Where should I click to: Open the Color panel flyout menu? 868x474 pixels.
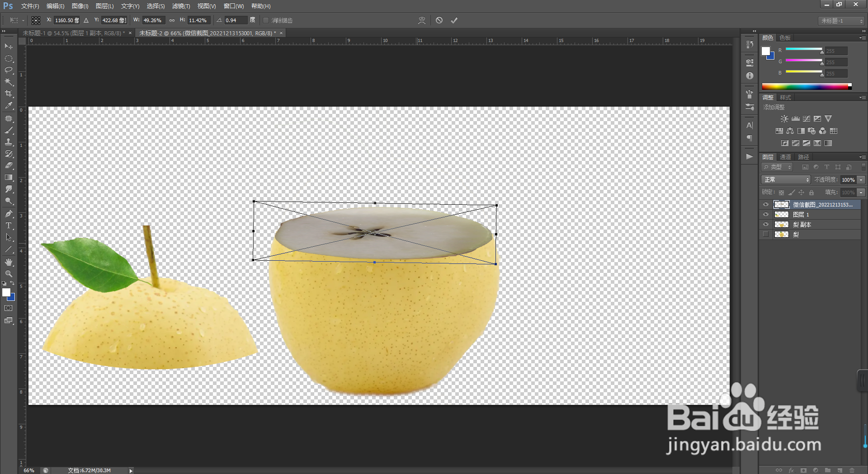click(863, 38)
